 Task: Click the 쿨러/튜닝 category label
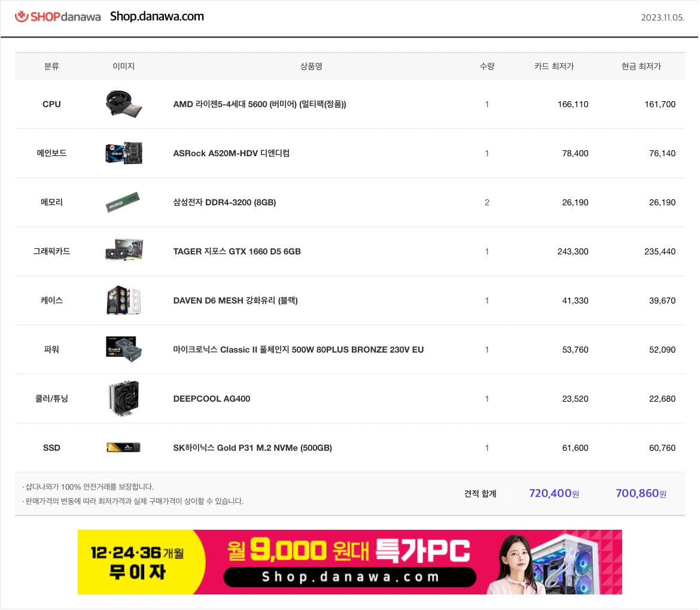pyautogui.click(x=51, y=399)
